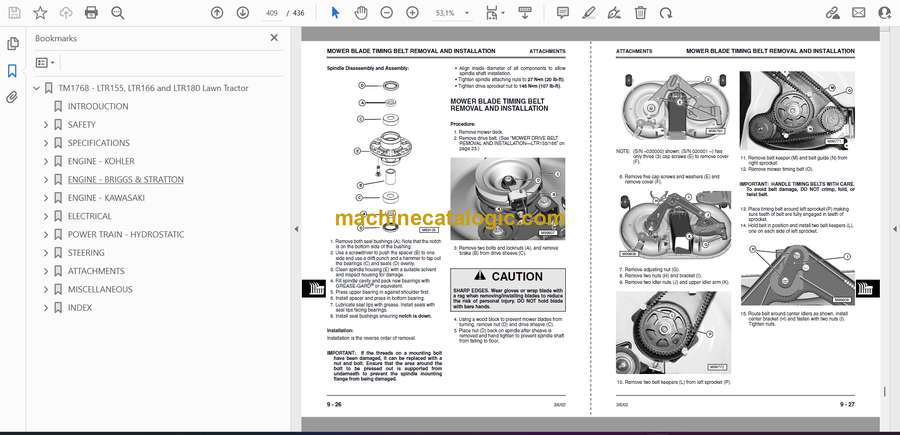
Task: Activate the hand pan tool
Action: 361,13
